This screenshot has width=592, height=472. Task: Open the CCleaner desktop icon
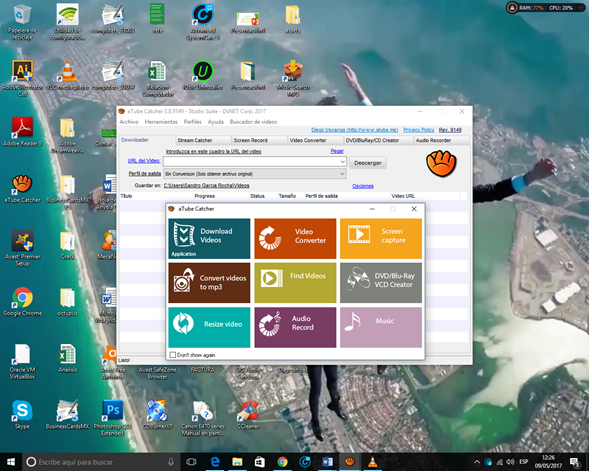pos(248,416)
